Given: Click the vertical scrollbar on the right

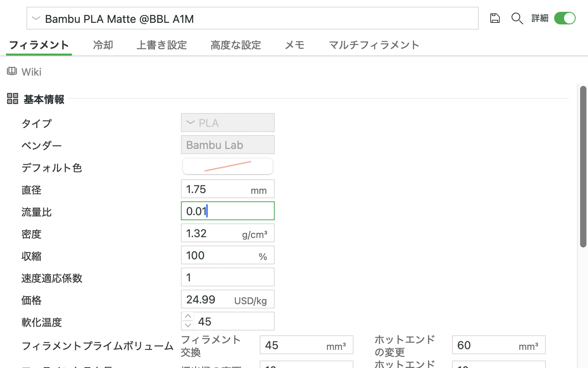Looking at the screenshot, I should (x=582, y=165).
